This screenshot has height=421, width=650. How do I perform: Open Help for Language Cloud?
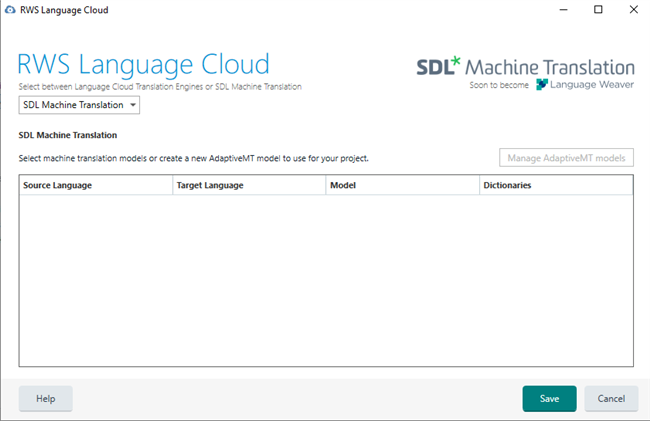pyautogui.click(x=46, y=399)
